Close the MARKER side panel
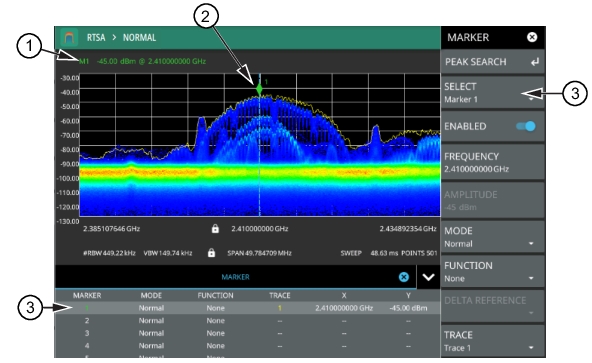This screenshot has width=592, height=363. [532, 37]
